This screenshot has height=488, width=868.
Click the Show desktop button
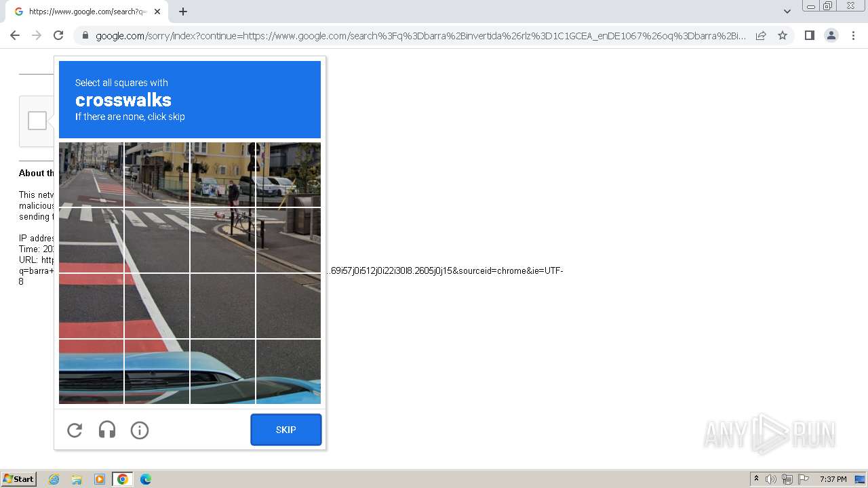860,479
